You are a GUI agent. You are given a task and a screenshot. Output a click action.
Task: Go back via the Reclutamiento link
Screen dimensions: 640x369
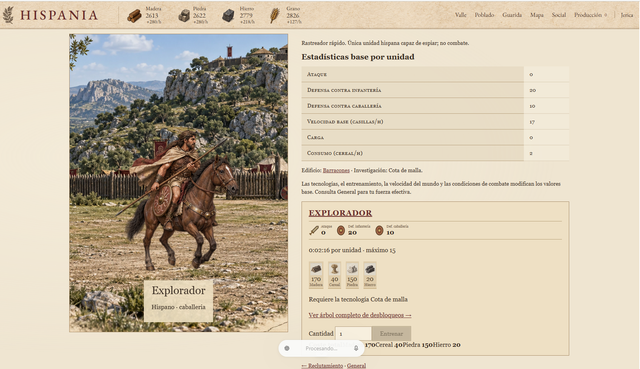322,365
